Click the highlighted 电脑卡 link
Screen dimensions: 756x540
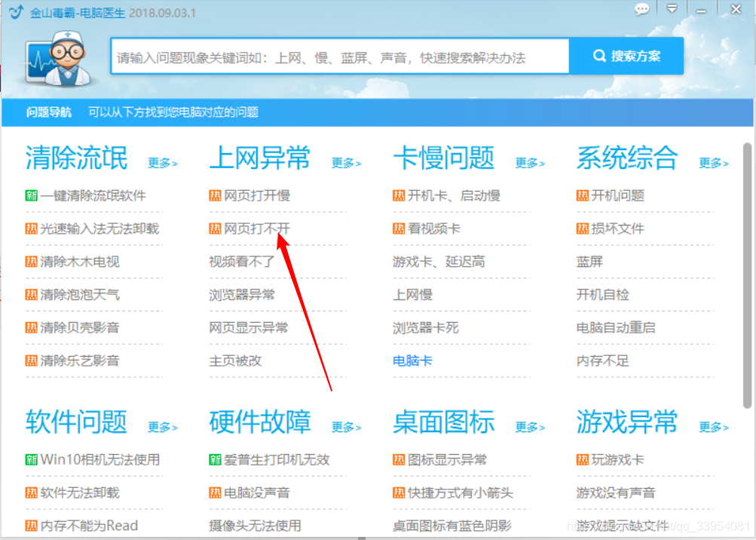[412, 361]
